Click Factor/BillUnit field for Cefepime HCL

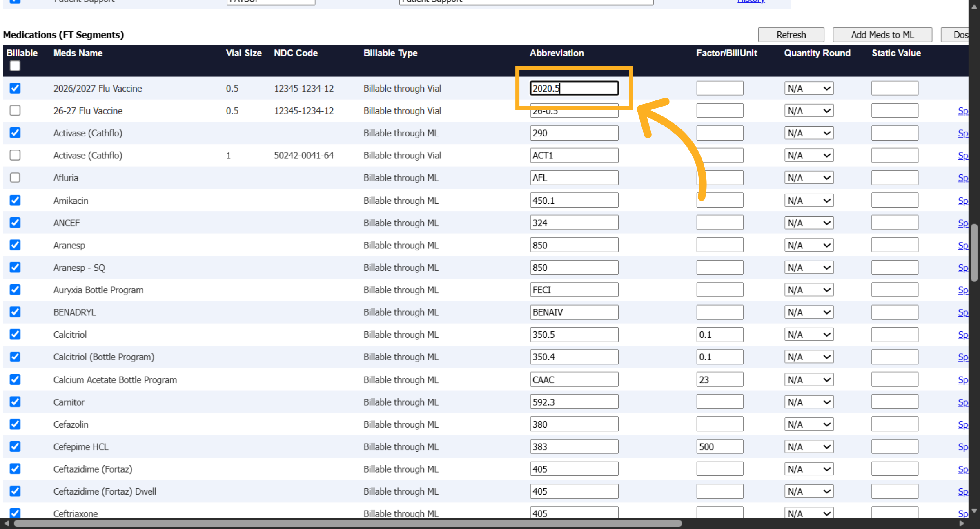(720, 446)
